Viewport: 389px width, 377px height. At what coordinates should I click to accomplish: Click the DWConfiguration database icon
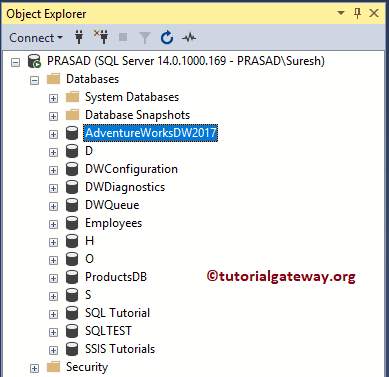[x=72, y=169]
